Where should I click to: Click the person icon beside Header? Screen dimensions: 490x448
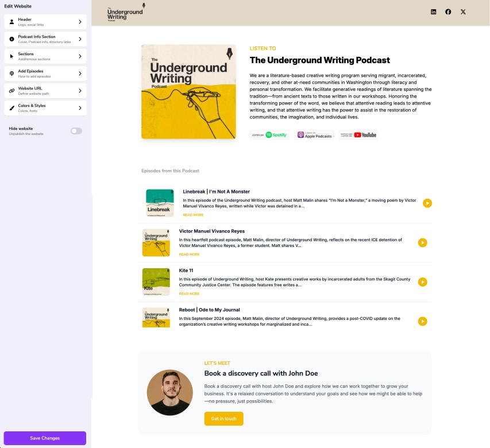pos(11,22)
